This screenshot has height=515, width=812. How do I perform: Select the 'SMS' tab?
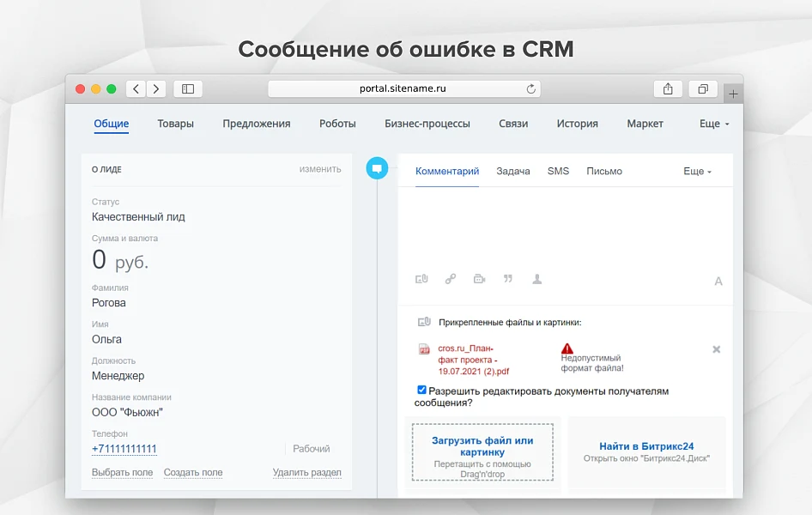(558, 172)
